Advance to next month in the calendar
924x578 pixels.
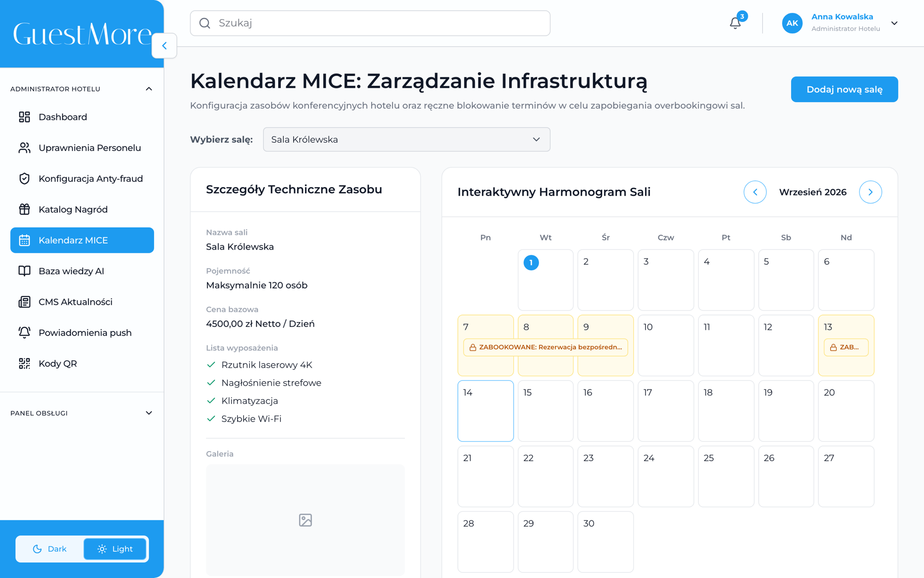[x=871, y=192]
